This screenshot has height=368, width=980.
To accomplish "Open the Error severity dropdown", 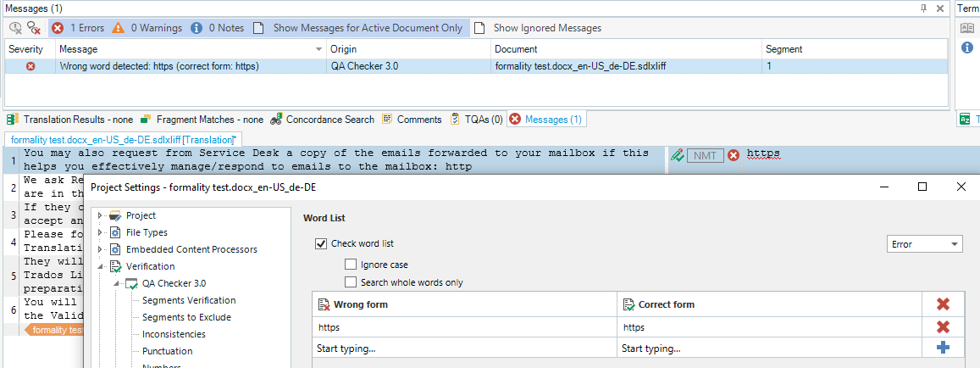I will (x=925, y=244).
